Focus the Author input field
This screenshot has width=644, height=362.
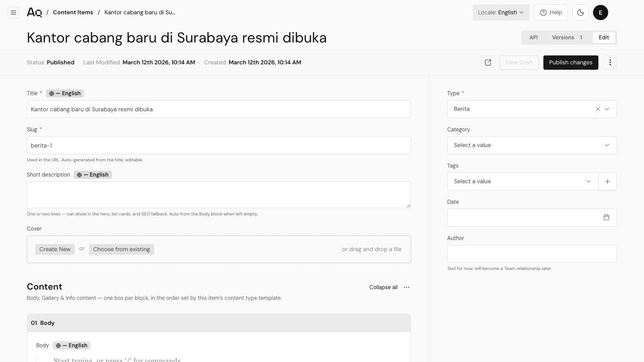click(532, 254)
